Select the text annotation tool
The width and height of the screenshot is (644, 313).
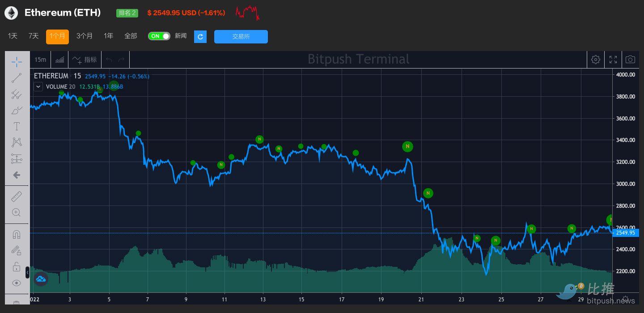(17, 126)
